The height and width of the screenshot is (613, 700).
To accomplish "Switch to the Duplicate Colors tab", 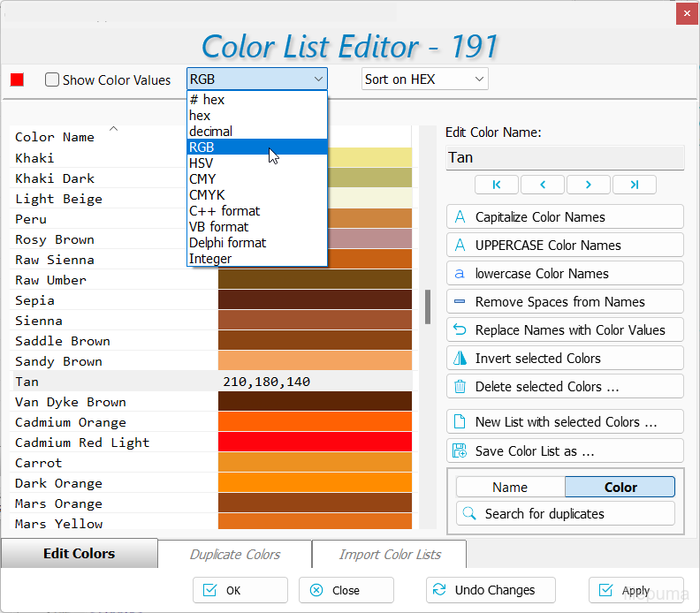I will [234, 555].
